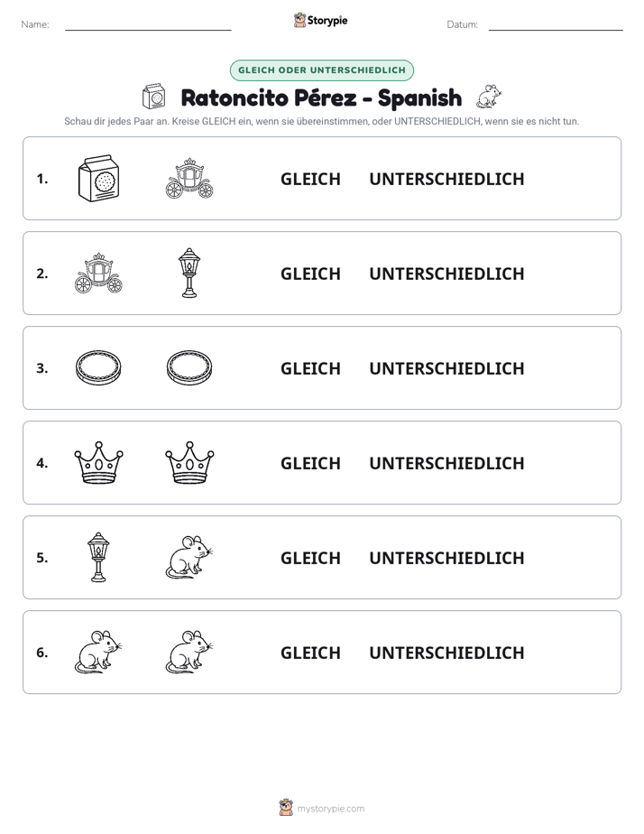The height and width of the screenshot is (834, 644).
Task: Click the lantern picture in row 5
Action: [x=98, y=557]
